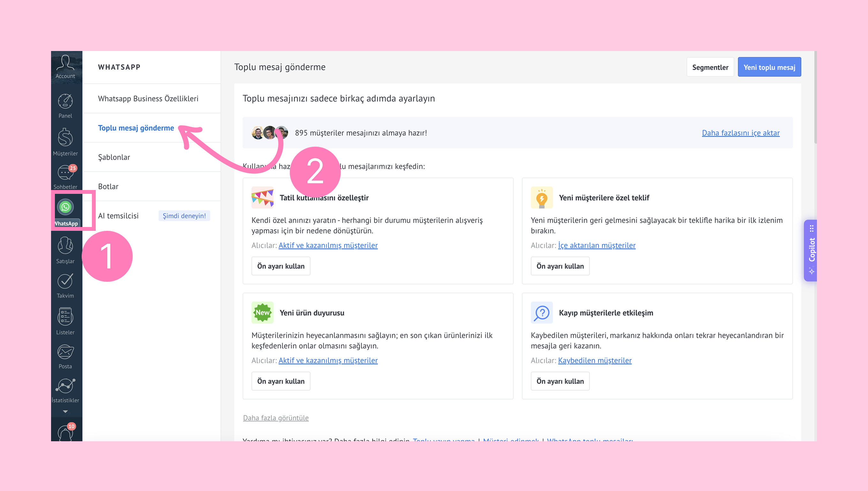Viewport: 868px width, 491px height.
Task: Select Botlar menu item
Action: click(x=108, y=187)
